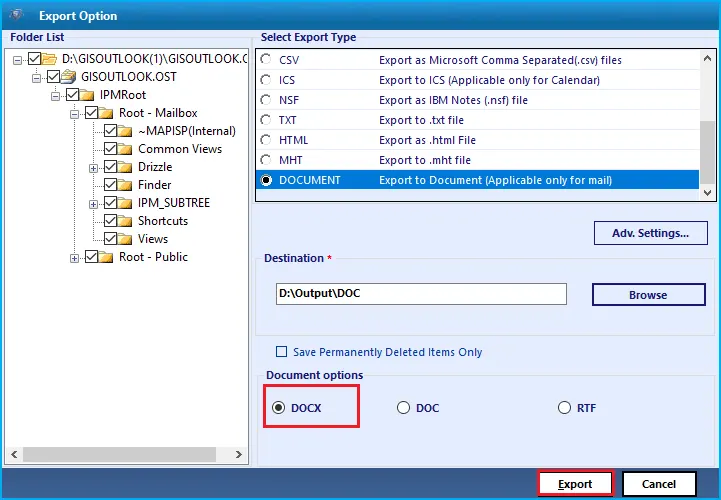The height and width of the screenshot is (500, 721).
Task: Click the IPM_SUBTREE folder icon
Action: (x=125, y=203)
